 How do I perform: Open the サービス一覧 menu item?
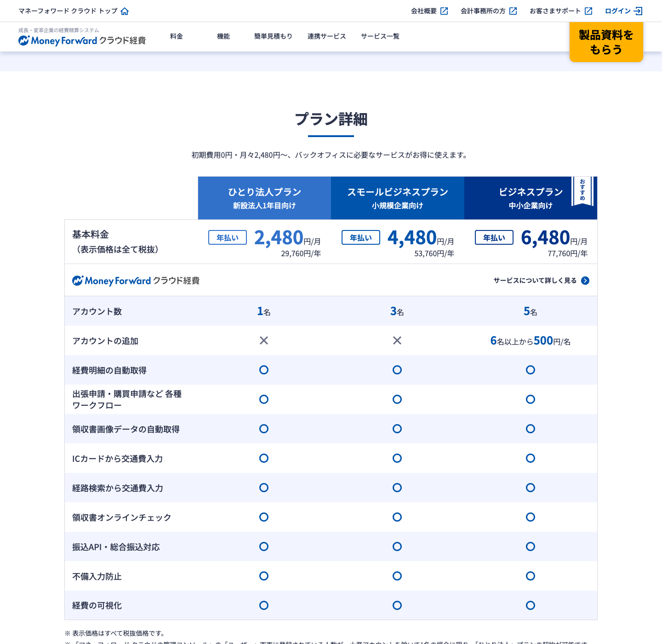[380, 36]
